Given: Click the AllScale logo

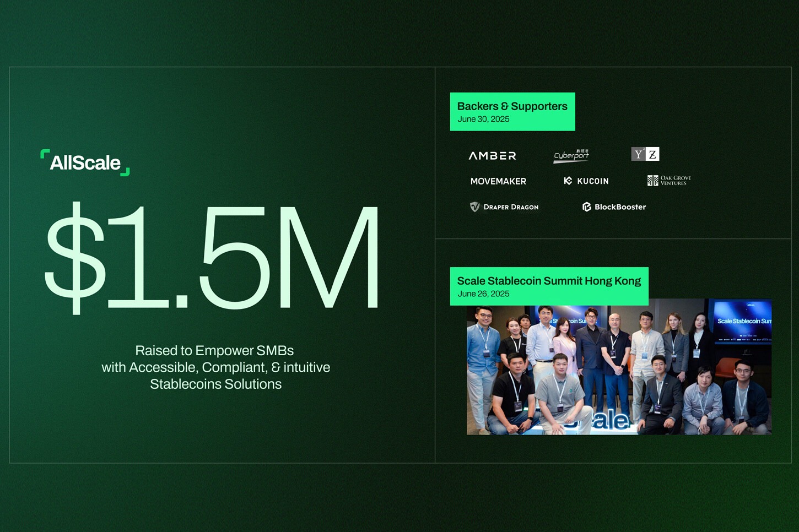Looking at the screenshot, I should (85, 162).
